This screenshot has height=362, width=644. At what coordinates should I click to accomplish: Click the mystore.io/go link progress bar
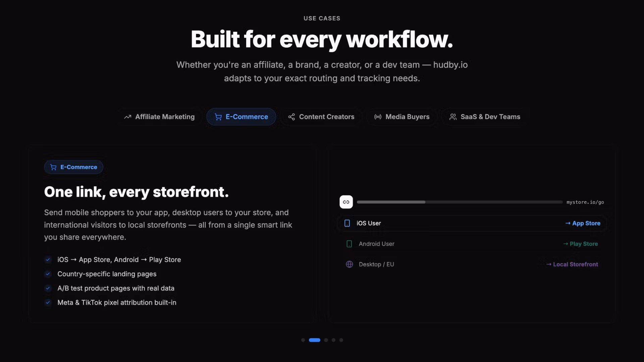460,202
